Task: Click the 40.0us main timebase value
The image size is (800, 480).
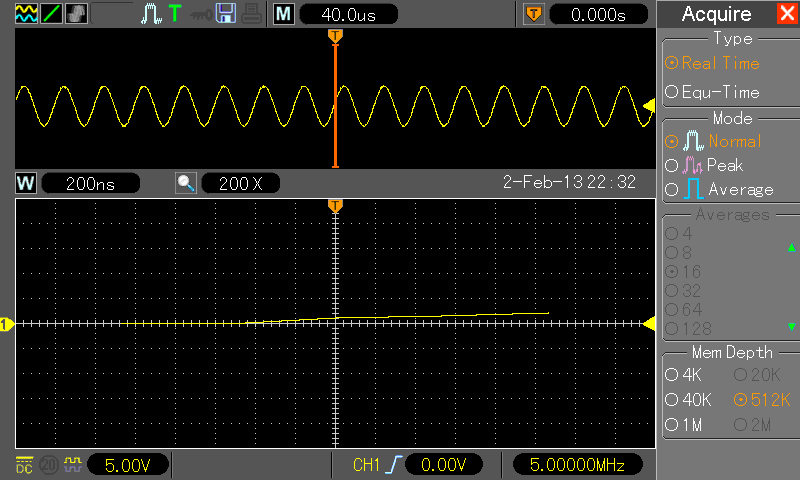Action: [x=348, y=14]
